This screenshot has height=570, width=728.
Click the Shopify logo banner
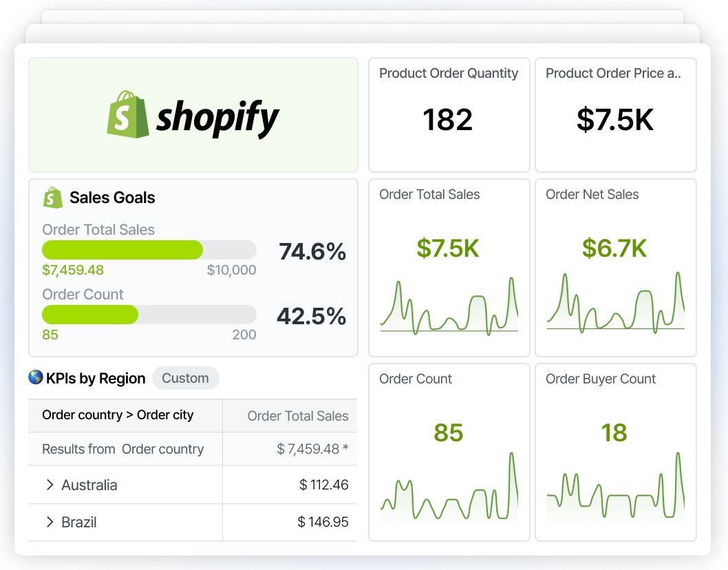click(x=193, y=115)
